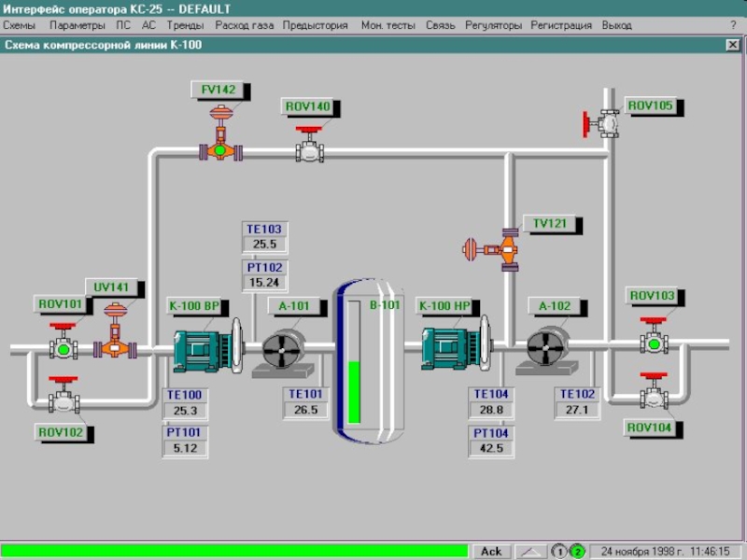Switch to screen 2 green circle indicator
The height and width of the screenshot is (560, 747).
[578, 551]
